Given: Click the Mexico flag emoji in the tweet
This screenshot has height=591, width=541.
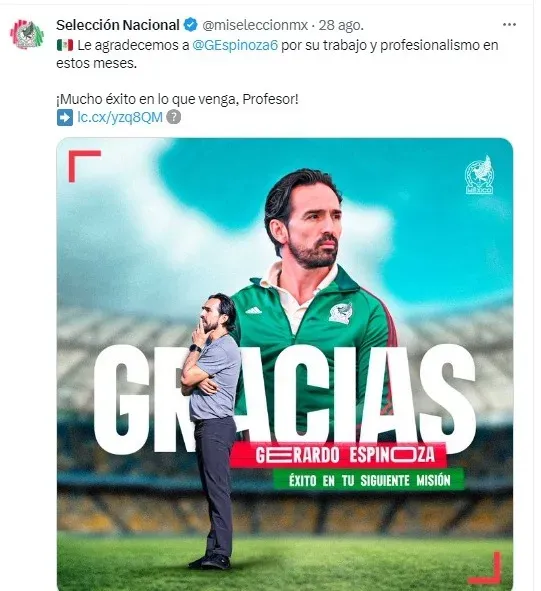Looking at the screenshot, I should 65,45.
